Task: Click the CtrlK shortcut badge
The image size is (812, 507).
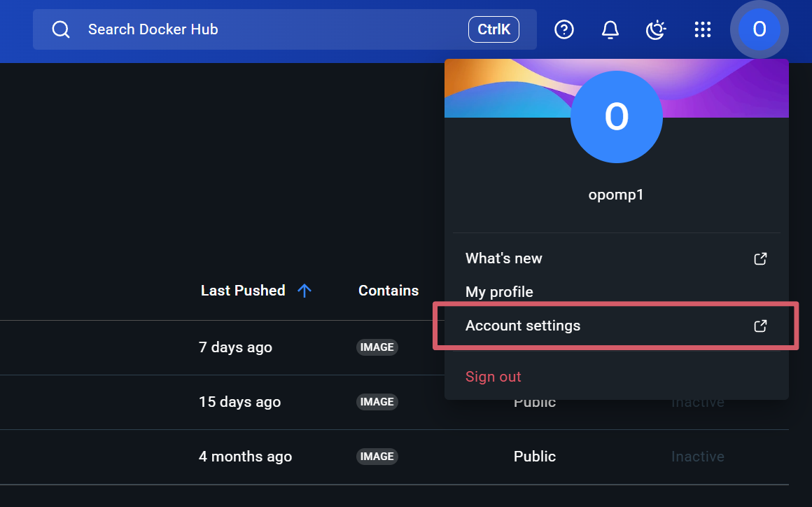Action: pos(493,29)
